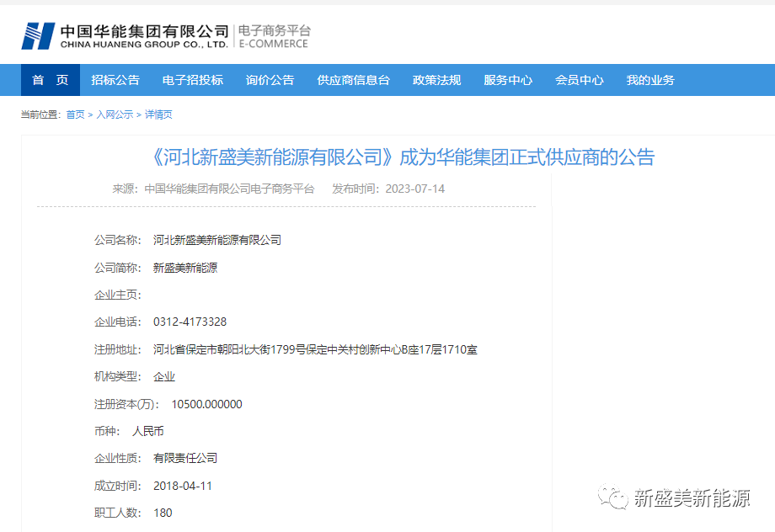Click the registered address text

coord(315,349)
